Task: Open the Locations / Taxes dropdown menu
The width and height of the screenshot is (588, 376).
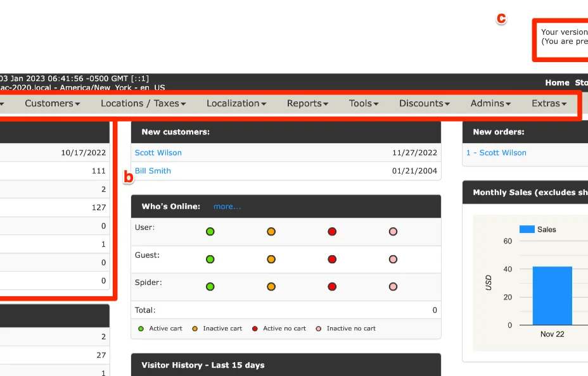Action: coord(143,103)
